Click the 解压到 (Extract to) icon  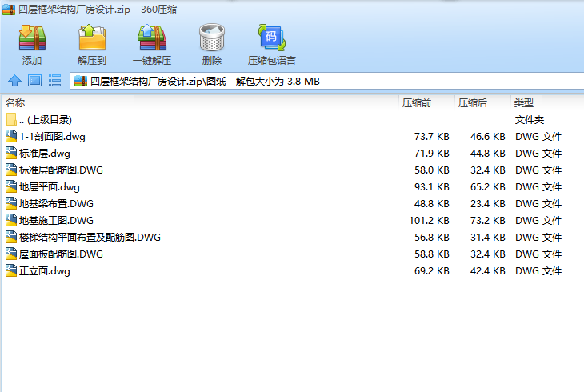pos(92,38)
